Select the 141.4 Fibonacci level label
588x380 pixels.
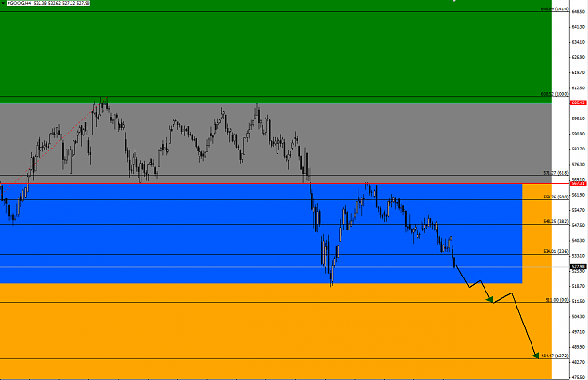pos(555,9)
